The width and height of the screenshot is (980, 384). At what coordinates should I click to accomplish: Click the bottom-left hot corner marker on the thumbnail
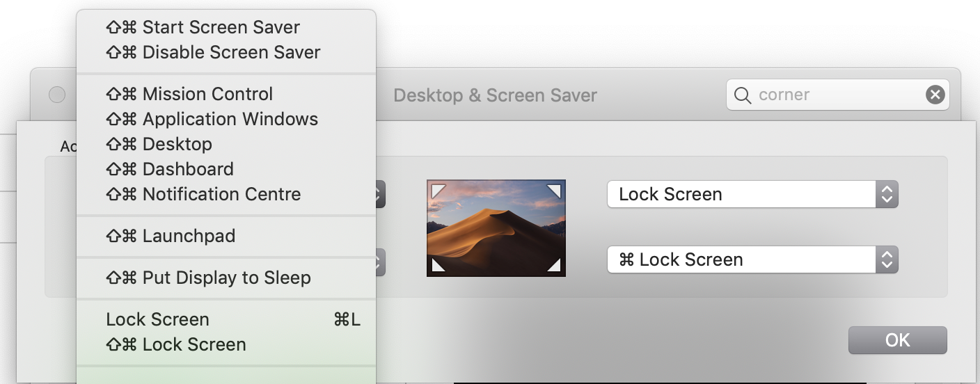coord(438,265)
